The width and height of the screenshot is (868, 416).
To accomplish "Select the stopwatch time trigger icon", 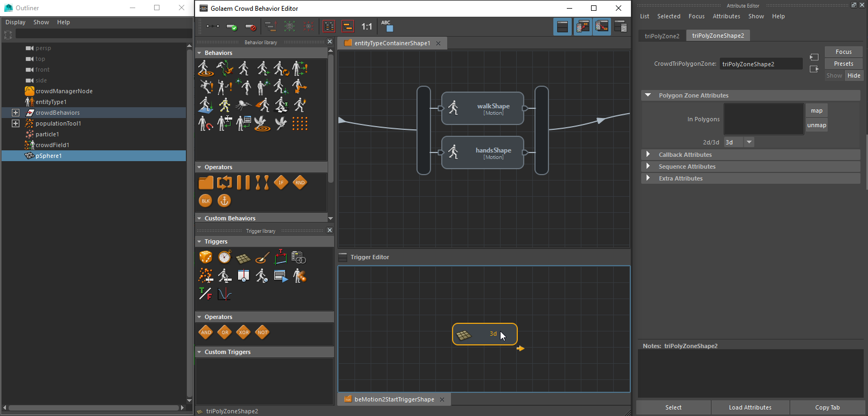I will [225, 258].
